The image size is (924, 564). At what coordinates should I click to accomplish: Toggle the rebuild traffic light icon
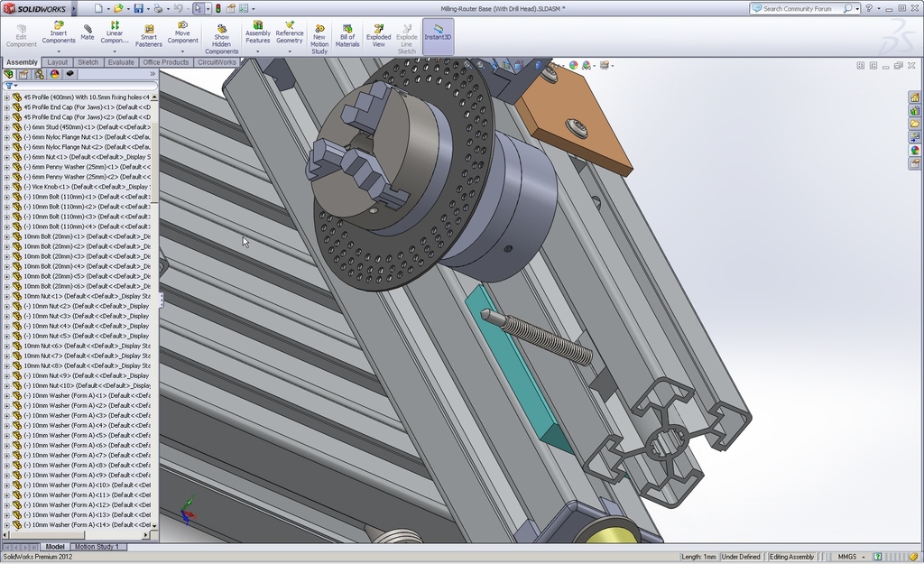point(217,8)
